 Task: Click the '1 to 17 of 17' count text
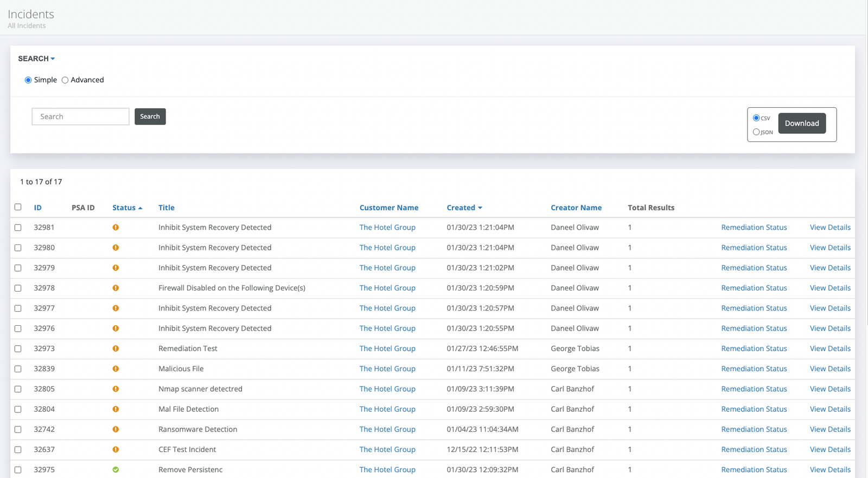point(41,182)
